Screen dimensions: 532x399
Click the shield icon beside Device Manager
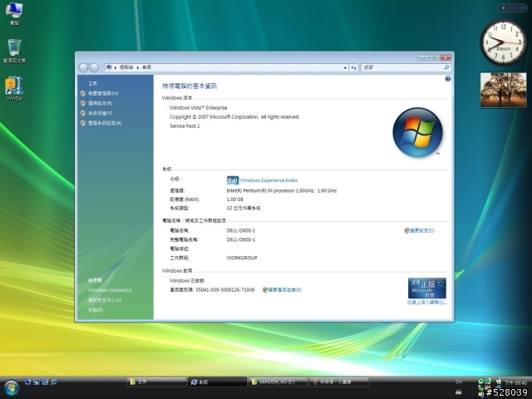tap(83, 93)
